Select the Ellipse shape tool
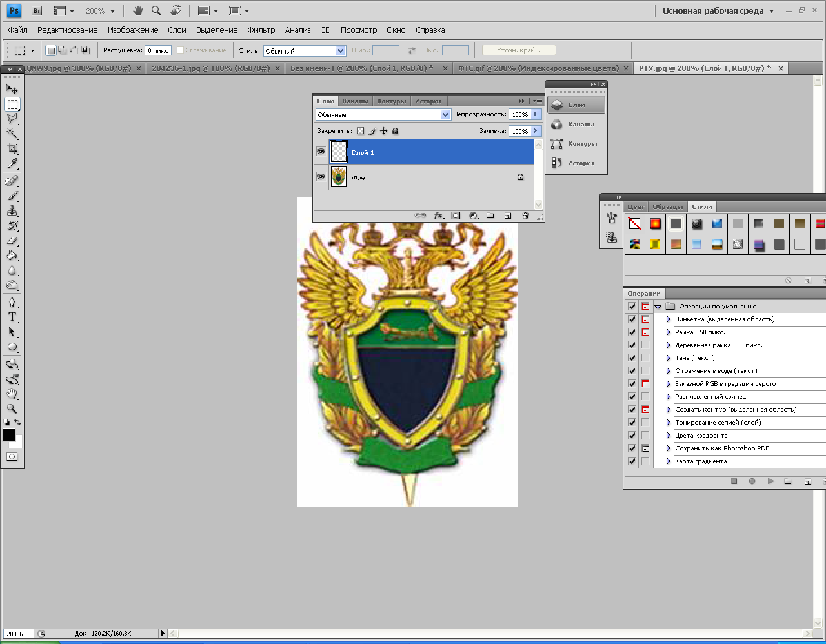Viewport: 826px width, 644px height. [x=12, y=347]
